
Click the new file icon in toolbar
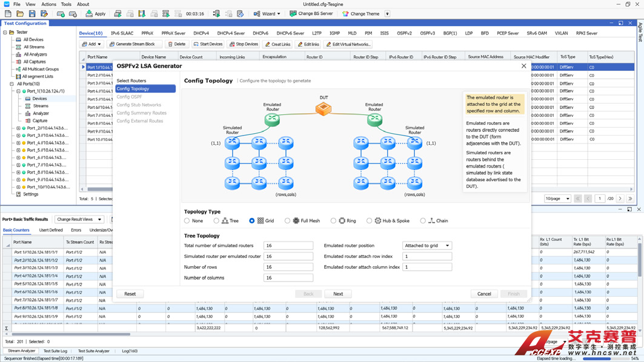8,13
